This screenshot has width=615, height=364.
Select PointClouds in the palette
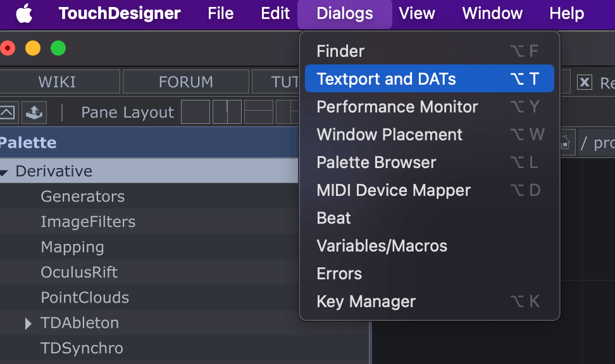tap(85, 298)
